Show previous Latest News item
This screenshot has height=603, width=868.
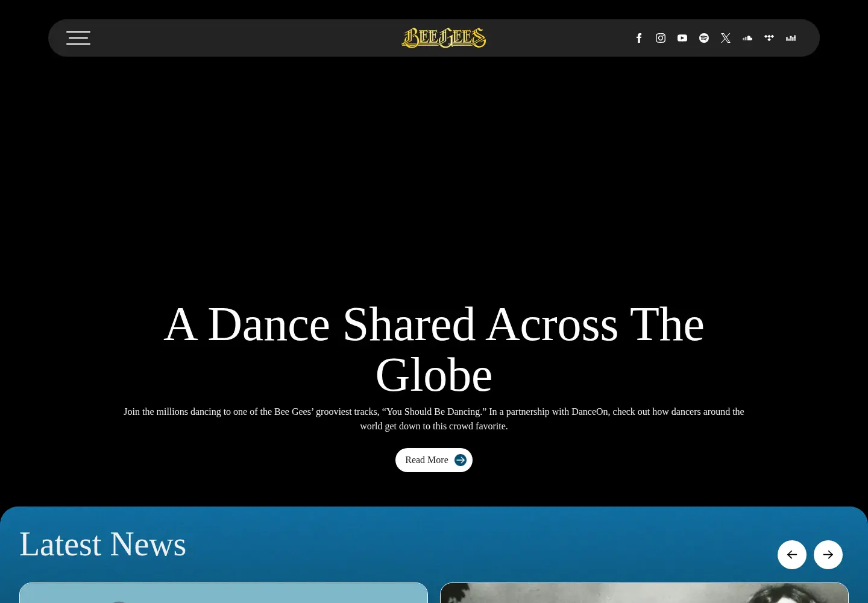[x=792, y=555]
